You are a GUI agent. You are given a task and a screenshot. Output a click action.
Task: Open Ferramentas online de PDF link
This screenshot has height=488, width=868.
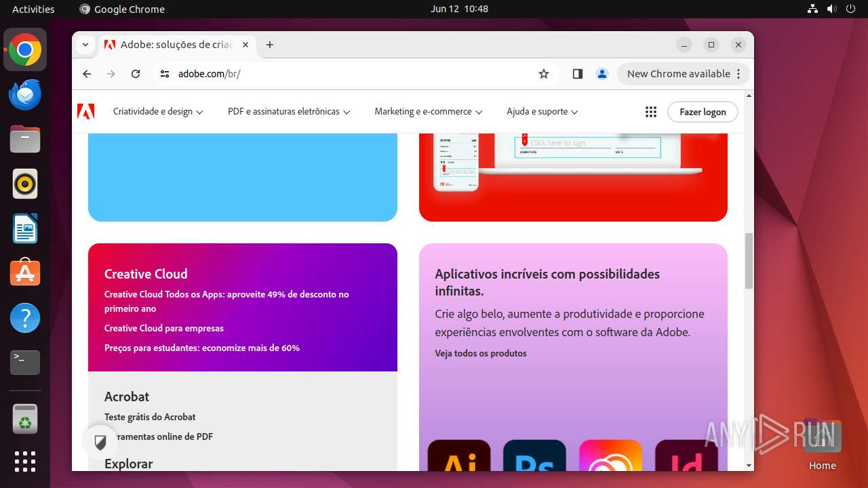tap(159, 436)
